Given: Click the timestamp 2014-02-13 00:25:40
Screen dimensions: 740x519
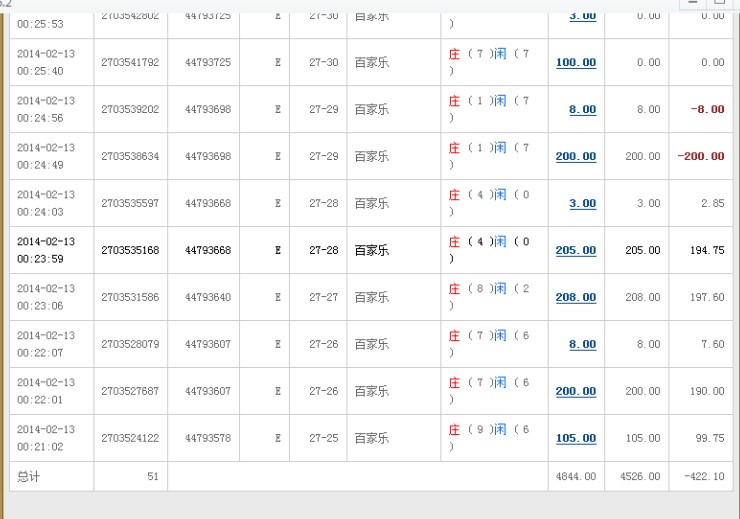Looking at the screenshot, I should click(x=46, y=62).
